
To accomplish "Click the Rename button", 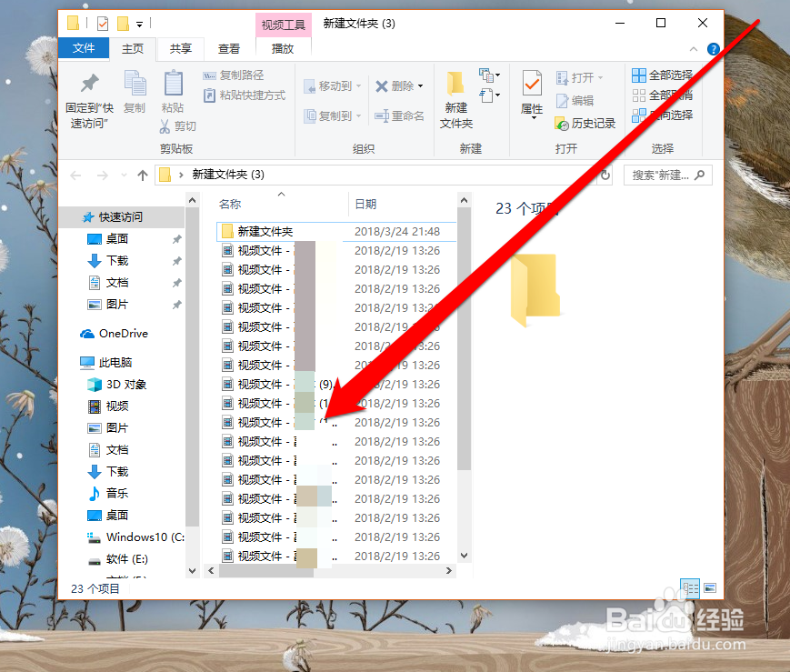I will click(399, 116).
